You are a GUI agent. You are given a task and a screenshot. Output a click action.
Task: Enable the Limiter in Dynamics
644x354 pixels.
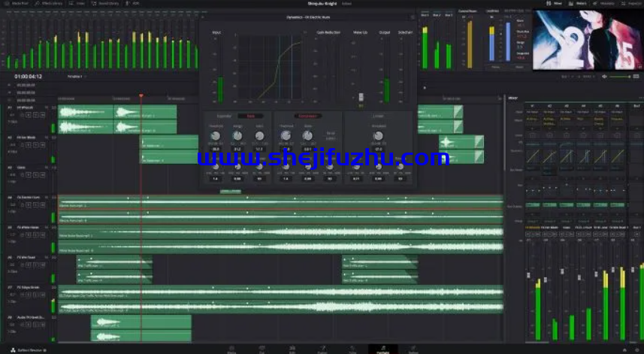[x=378, y=116]
